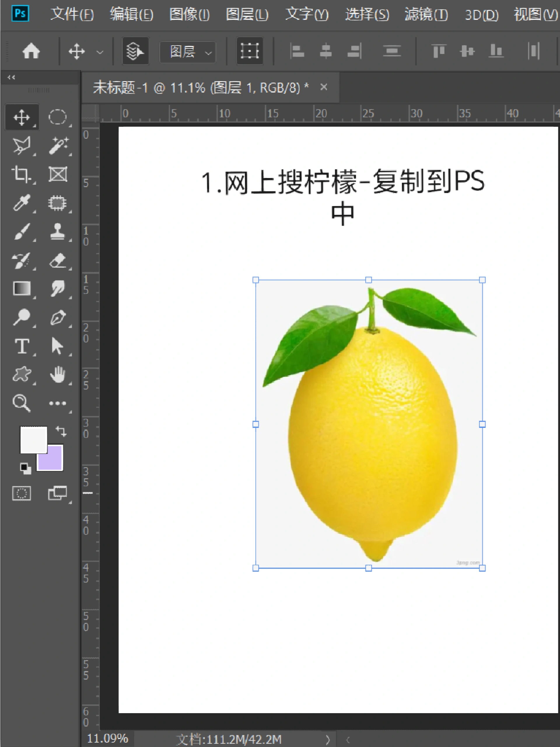
Task: Click the Home screen button
Action: (31, 51)
